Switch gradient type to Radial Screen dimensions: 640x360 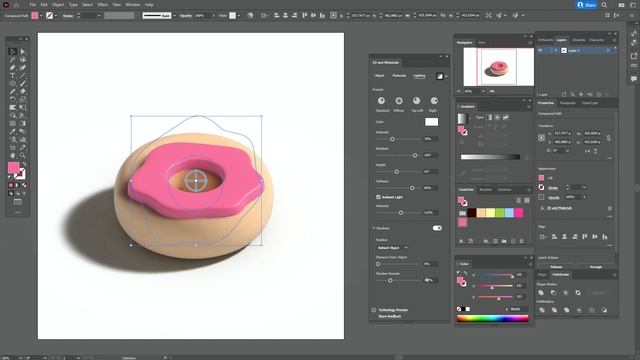(497, 118)
